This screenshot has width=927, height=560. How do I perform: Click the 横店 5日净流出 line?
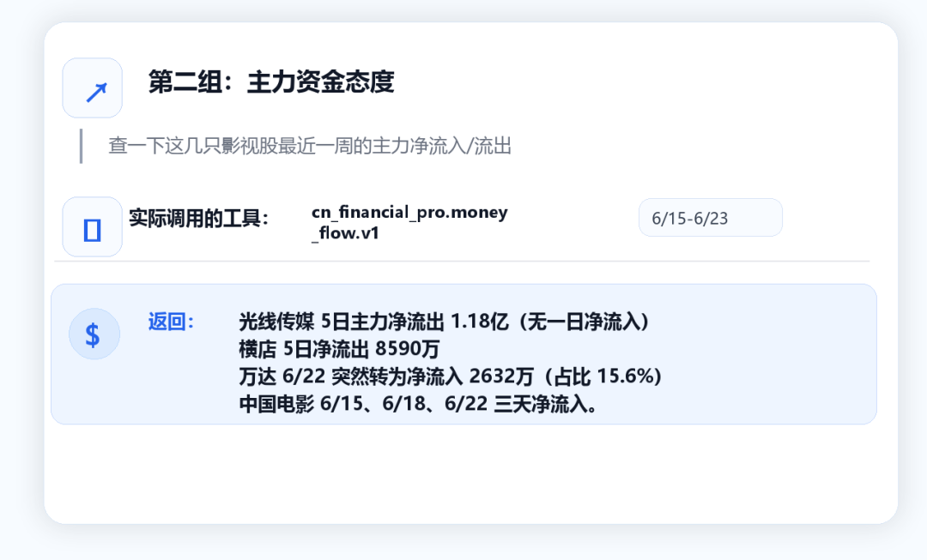pyautogui.click(x=339, y=349)
